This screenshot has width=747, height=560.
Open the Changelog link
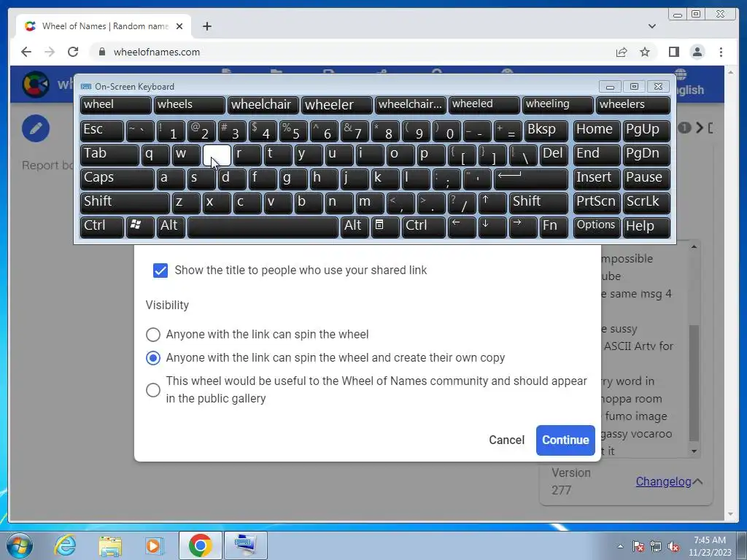point(663,481)
